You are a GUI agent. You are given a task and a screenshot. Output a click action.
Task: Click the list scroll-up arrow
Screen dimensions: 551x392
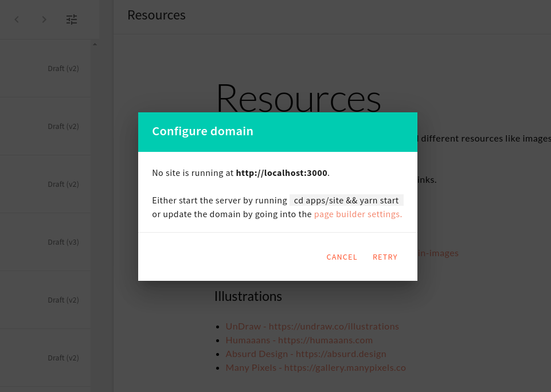pos(95,44)
